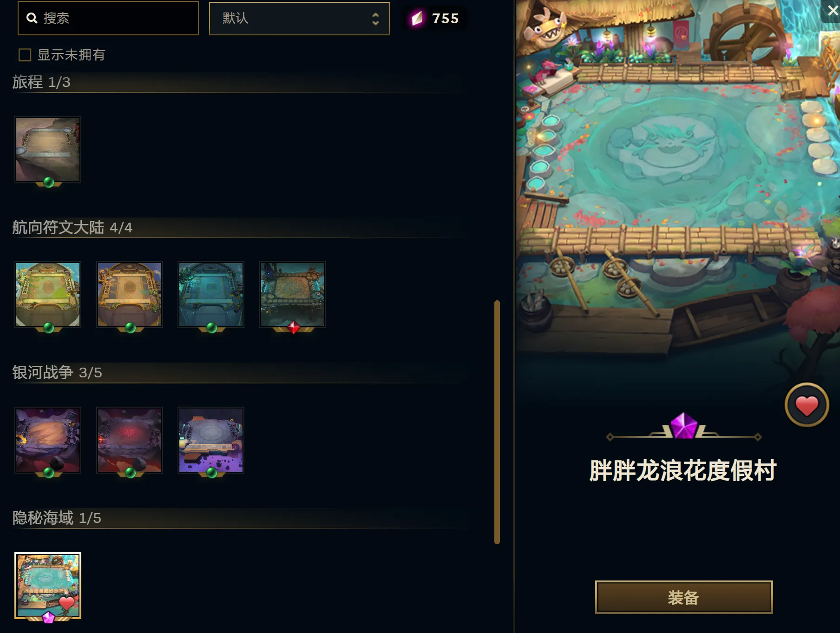Select the 旅程 arena thumbnail
Image resolution: width=840 pixels, height=633 pixels.
(x=48, y=149)
